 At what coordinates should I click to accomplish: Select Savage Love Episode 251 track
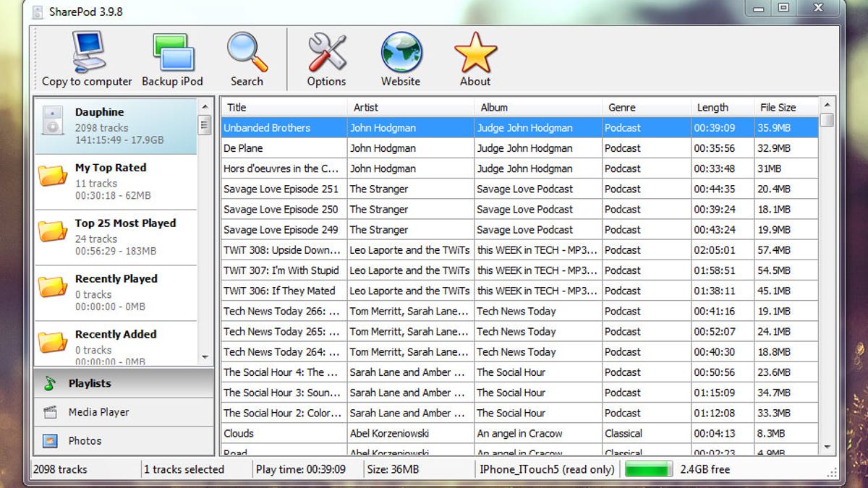click(x=519, y=189)
